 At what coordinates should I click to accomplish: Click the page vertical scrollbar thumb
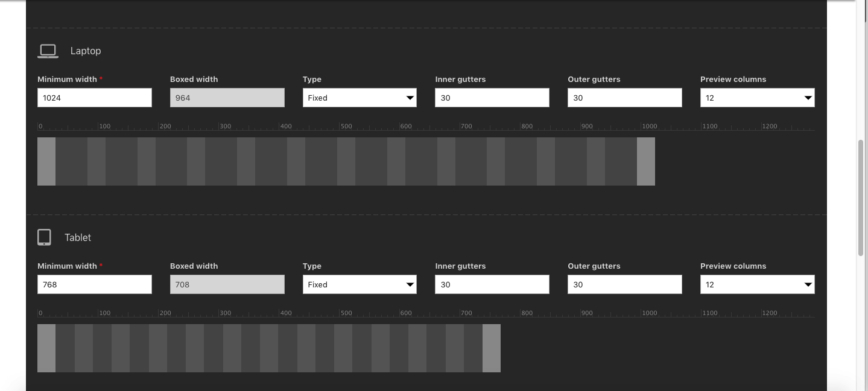(x=861, y=198)
